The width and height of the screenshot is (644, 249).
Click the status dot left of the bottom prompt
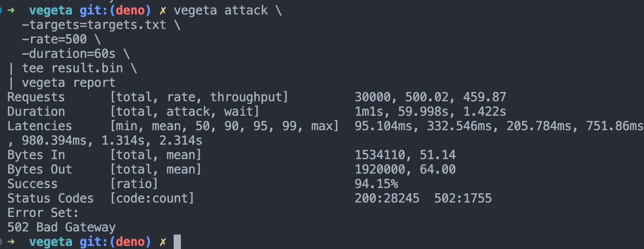coord(2,242)
